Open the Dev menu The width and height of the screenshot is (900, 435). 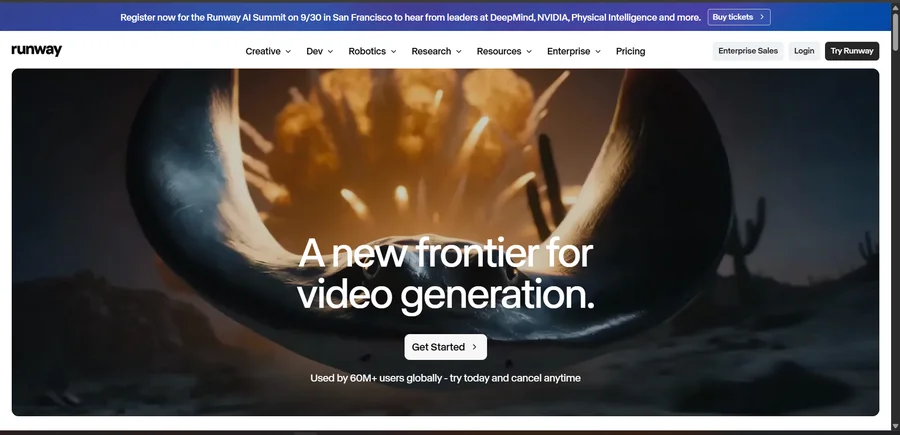point(320,51)
